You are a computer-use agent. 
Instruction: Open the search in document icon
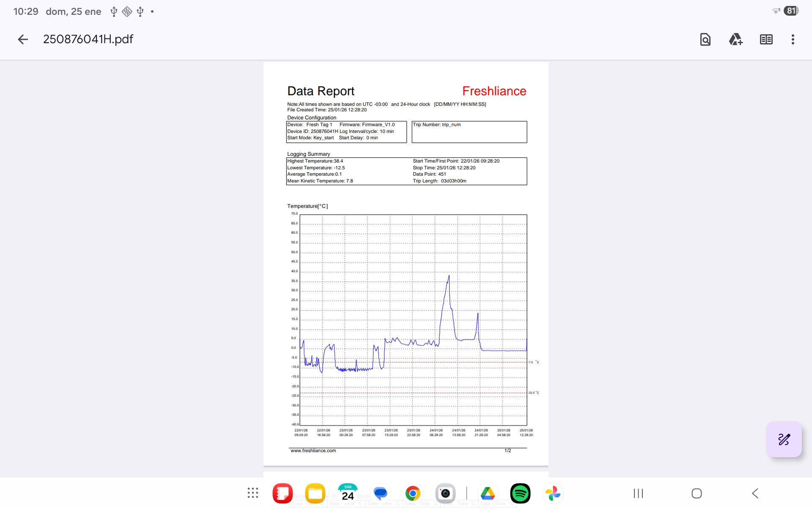(705, 39)
